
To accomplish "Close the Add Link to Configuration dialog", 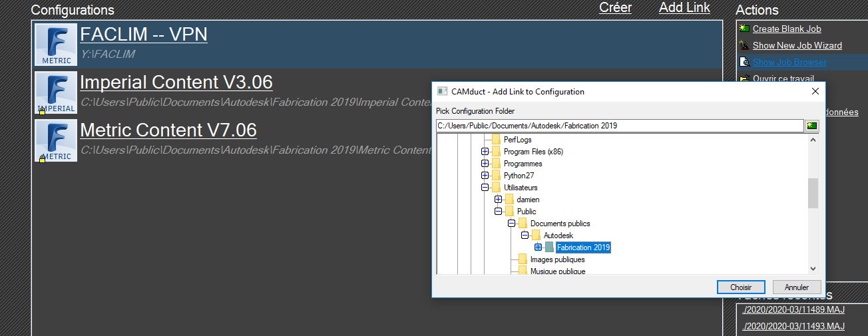I will 815,91.
